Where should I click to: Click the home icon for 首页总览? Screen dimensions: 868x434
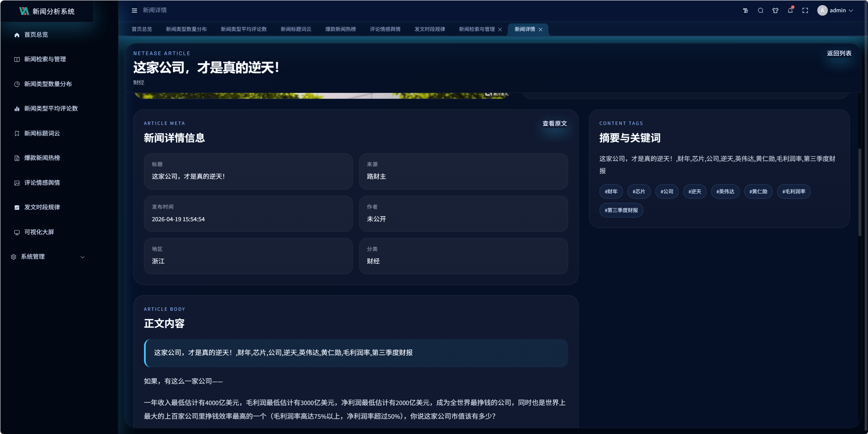point(17,35)
